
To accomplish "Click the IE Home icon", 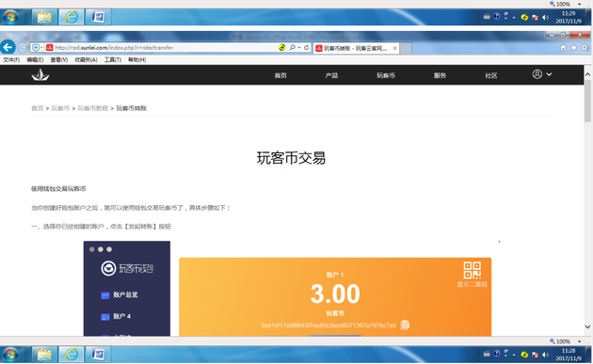I will click(x=563, y=48).
